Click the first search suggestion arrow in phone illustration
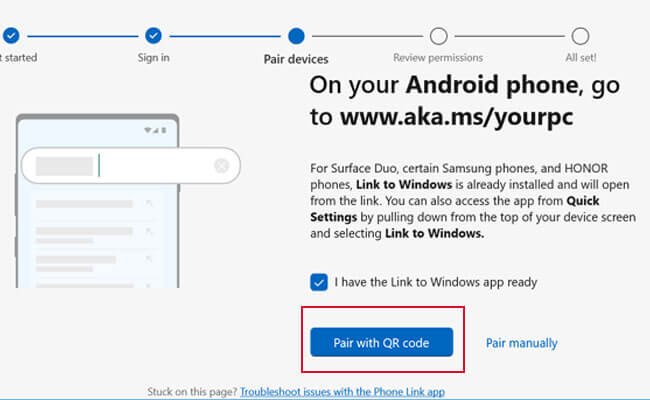The width and height of the screenshot is (650, 400). pyautogui.click(x=148, y=203)
